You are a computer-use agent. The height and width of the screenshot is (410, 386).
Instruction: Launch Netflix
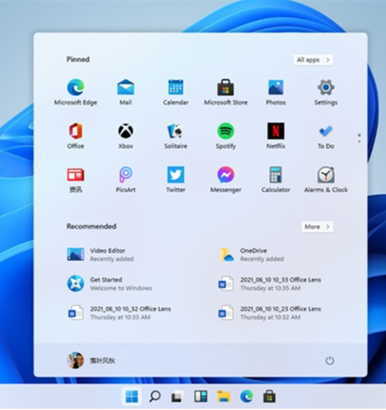coord(276,136)
